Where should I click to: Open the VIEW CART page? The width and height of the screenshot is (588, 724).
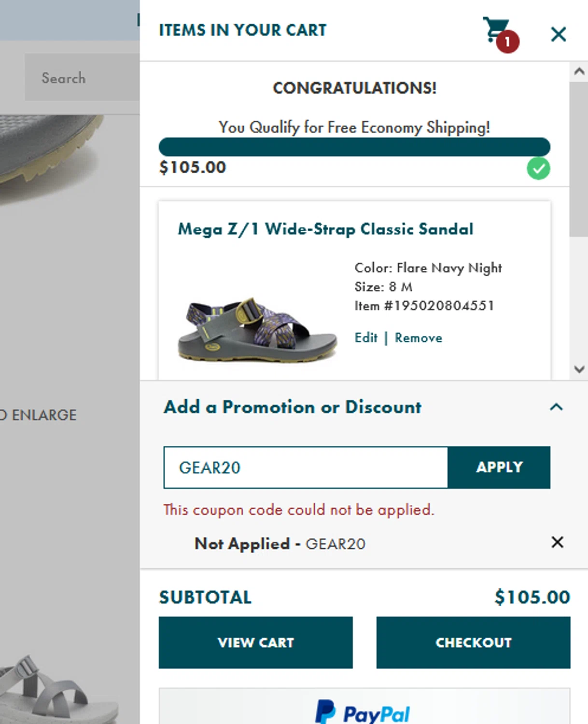255,642
